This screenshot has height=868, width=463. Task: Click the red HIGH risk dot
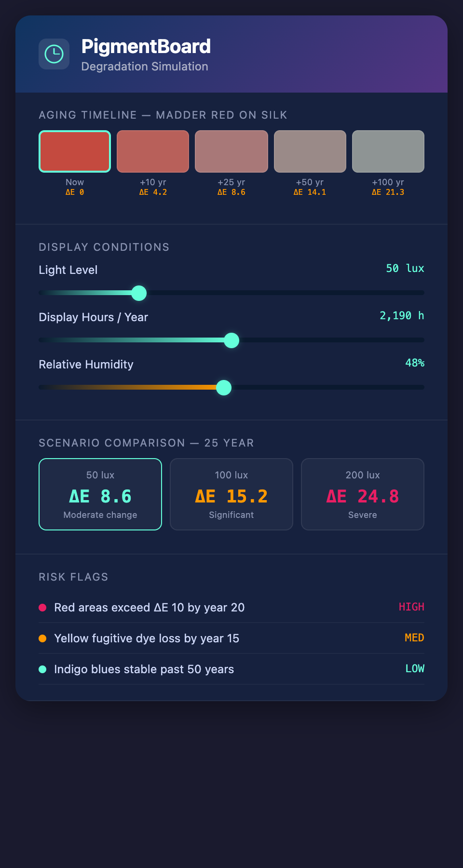pos(42,608)
